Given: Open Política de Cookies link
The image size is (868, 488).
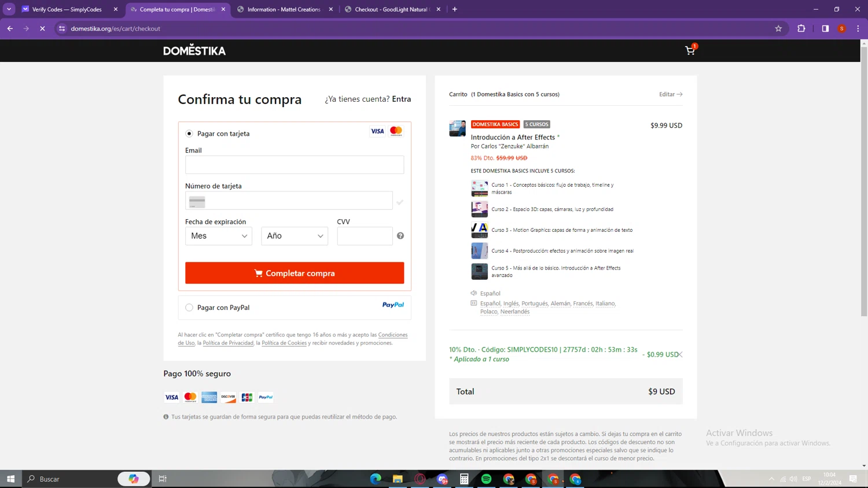Looking at the screenshot, I should tap(284, 343).
